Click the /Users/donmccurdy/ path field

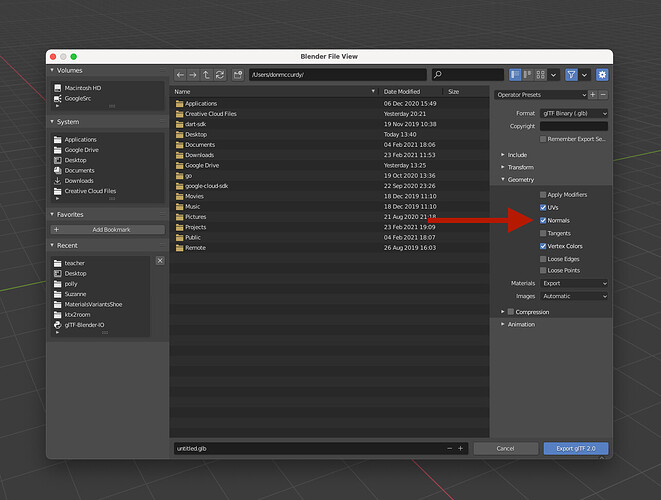(x=338, y=75)
